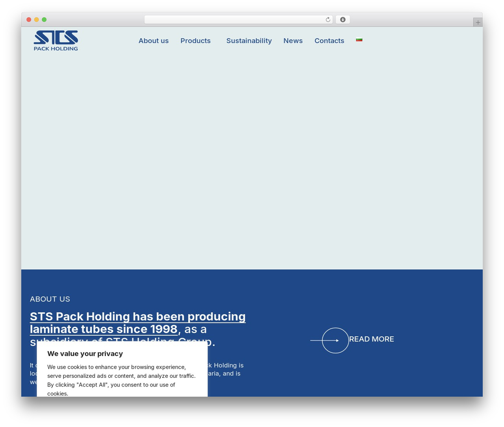Click the STS Pack Holding logo

(56, 41)
